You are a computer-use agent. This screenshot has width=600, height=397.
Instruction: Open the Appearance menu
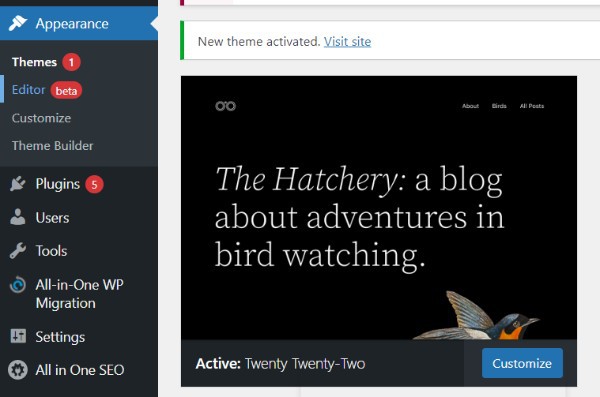tap(79, 23)
